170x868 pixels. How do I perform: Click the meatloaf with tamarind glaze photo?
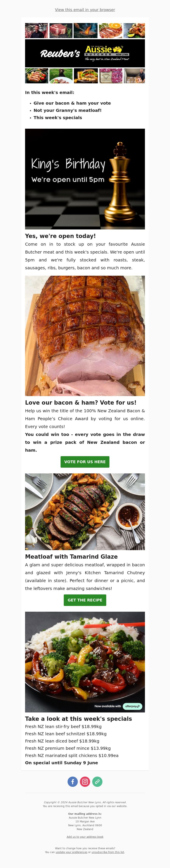point(85,512)
